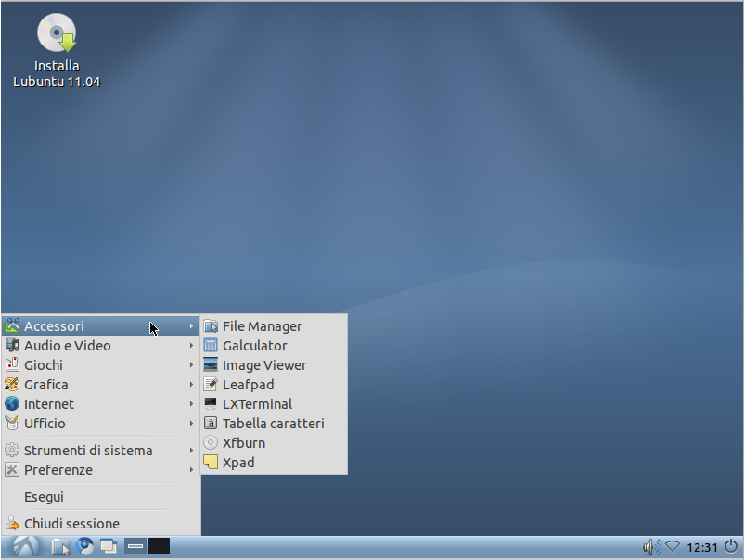The image size is (744, 560).
Task: Open the Installa Lubuntu 11.04 desktop icon
Action: pos(57,50)
